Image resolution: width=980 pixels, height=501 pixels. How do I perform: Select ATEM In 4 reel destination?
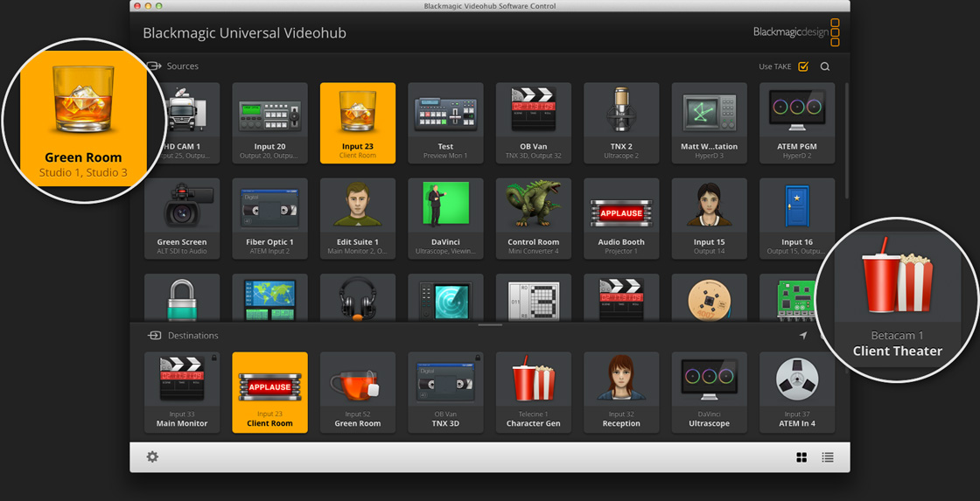click(x=797, y=393)
